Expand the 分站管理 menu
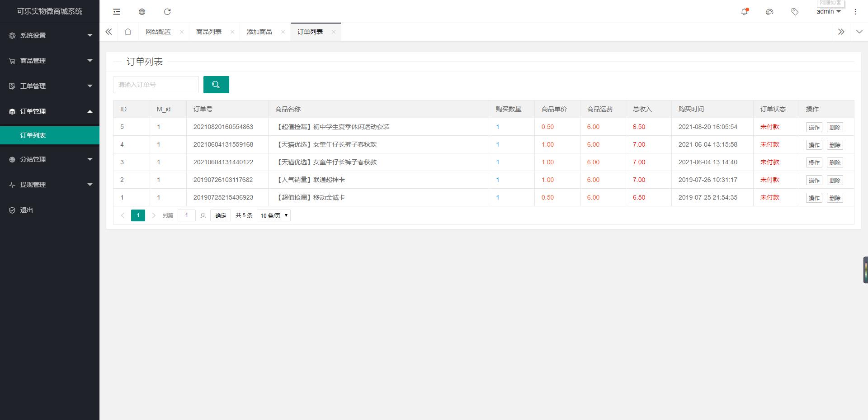This screenshot has width=868, height=420. tap(90, 159)
